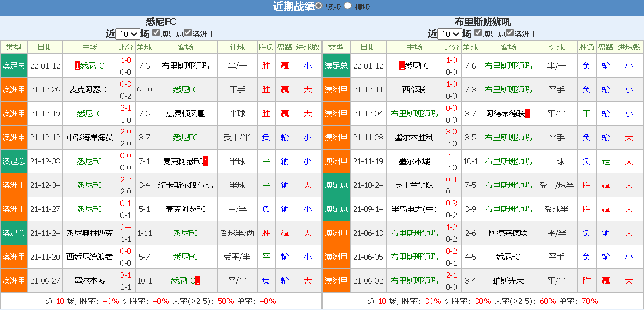Open 布里斯班狮吼 team heading link
This screenshot has width=644, height=310.
483,22
